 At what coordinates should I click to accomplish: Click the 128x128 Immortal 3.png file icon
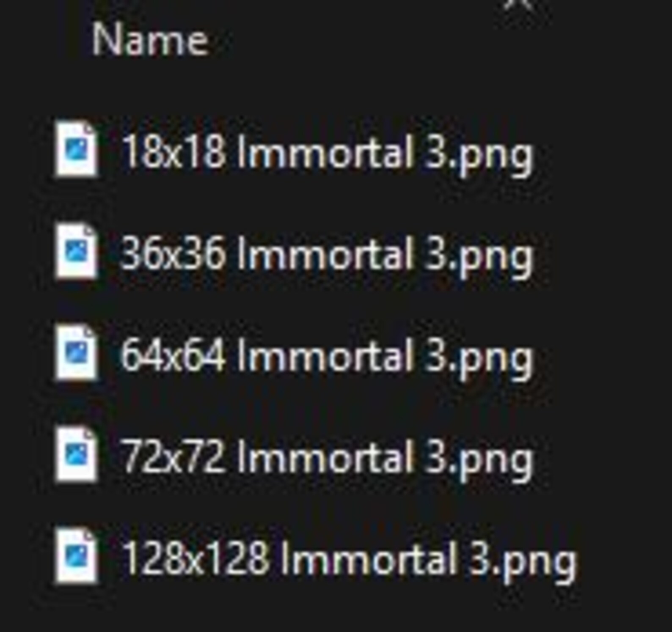[76, 555]
